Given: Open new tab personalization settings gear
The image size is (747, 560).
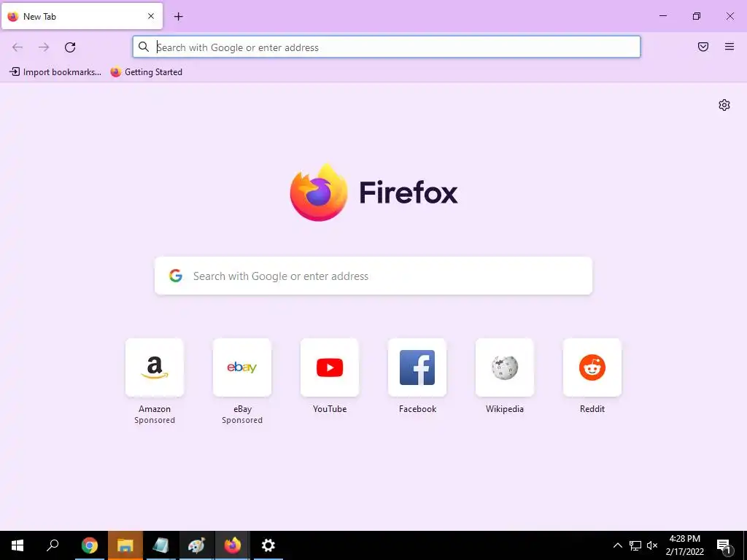Looking at the screenshot, I should point(724,105).
